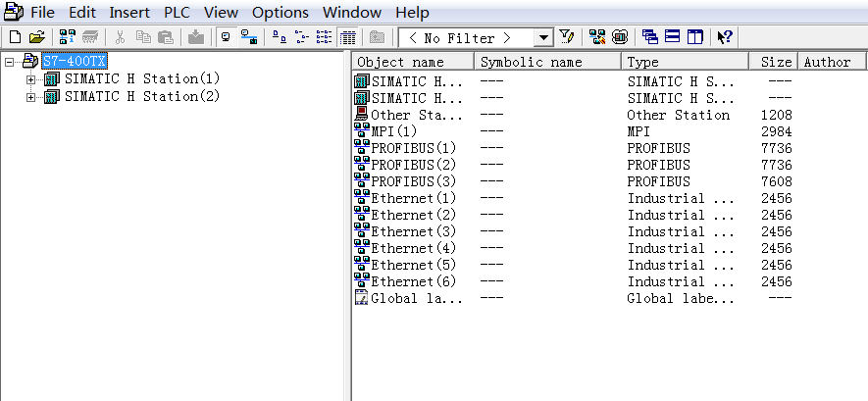Click the Copy toolbar icon

click(143, 37)
